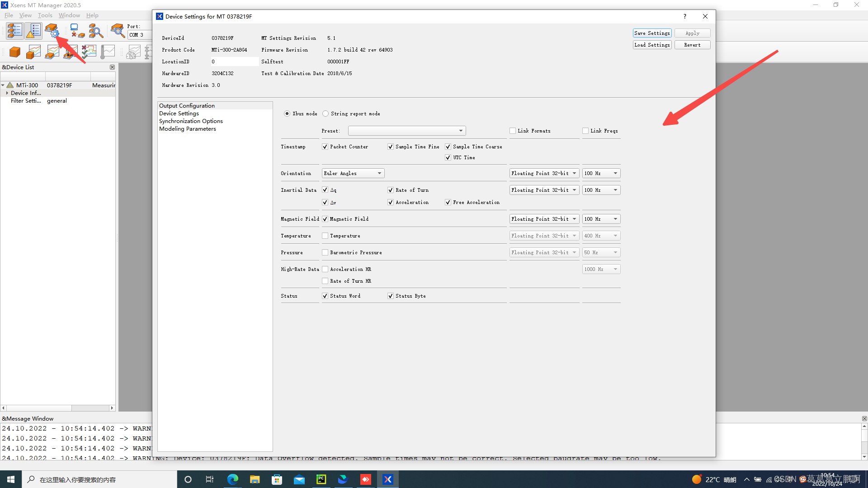Open the Preset dropdown
868x488 pixels.
click(407, 131)
